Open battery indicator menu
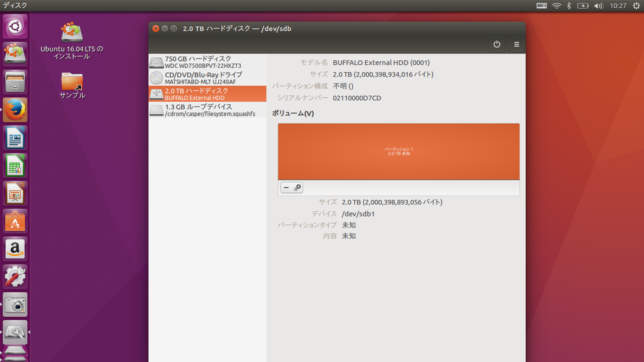This screenshot has height=362, width=644. pos(583,6)
